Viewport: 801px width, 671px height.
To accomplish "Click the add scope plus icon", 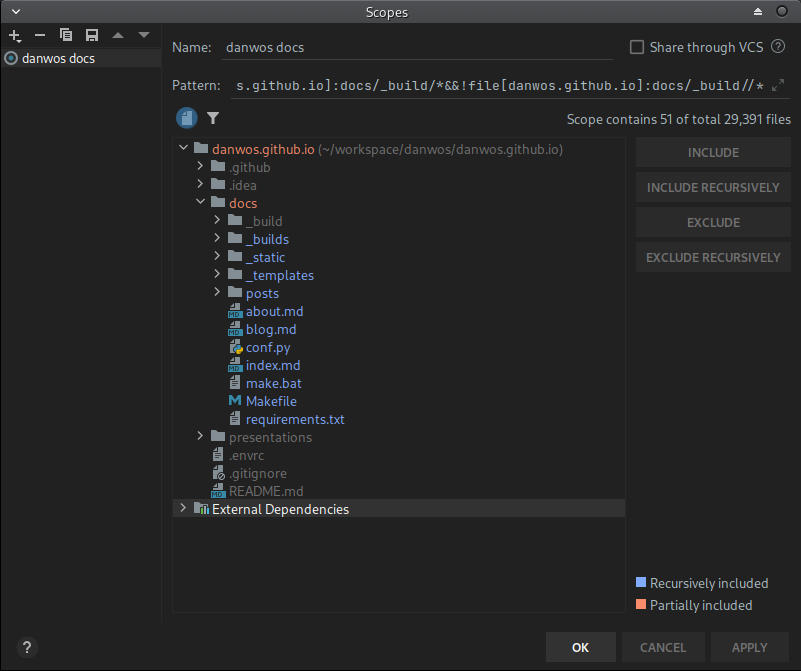I will tap(14, 35).
